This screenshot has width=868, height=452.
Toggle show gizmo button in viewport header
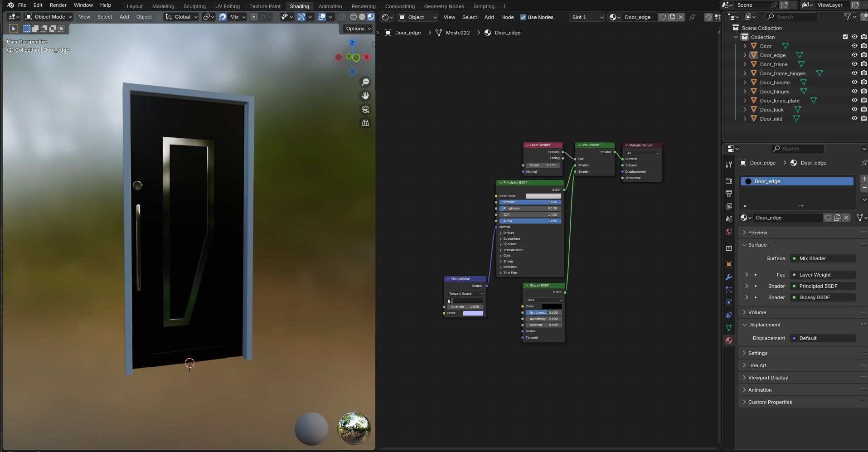point(301,17)
